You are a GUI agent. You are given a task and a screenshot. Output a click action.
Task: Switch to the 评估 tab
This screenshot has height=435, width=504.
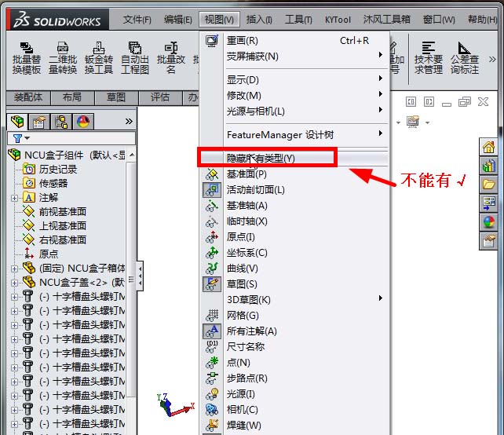click(160, 97)
